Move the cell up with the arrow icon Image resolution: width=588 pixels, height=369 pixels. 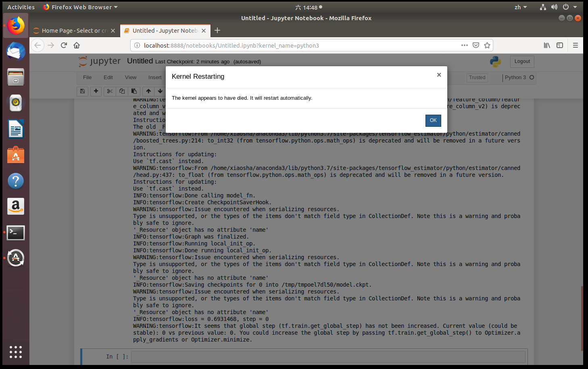point(148,91)
